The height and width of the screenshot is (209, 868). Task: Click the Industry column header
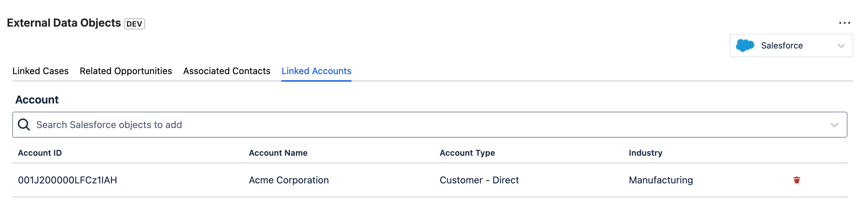tap(645, 153)
